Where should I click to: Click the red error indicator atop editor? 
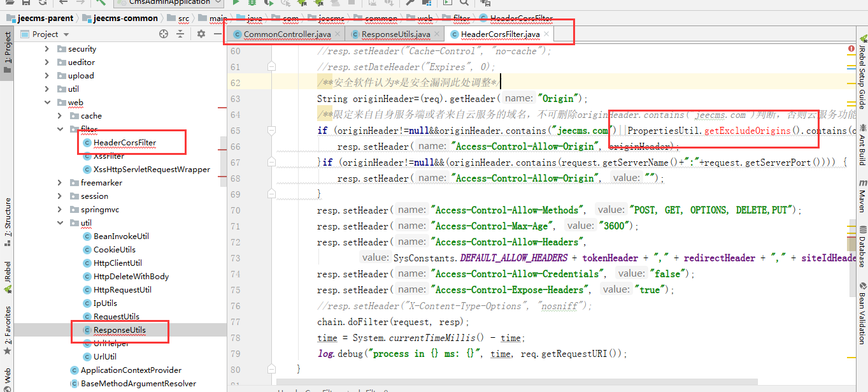851,48
